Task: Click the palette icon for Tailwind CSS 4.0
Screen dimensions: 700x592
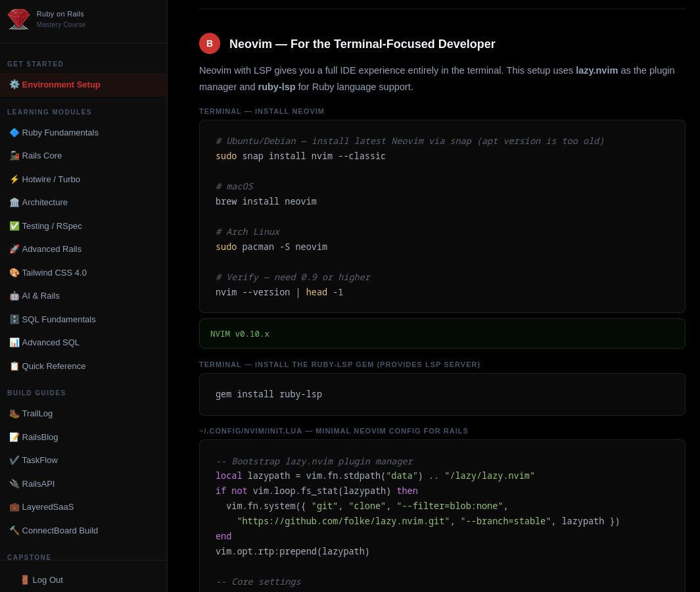Action: (14, 272)
